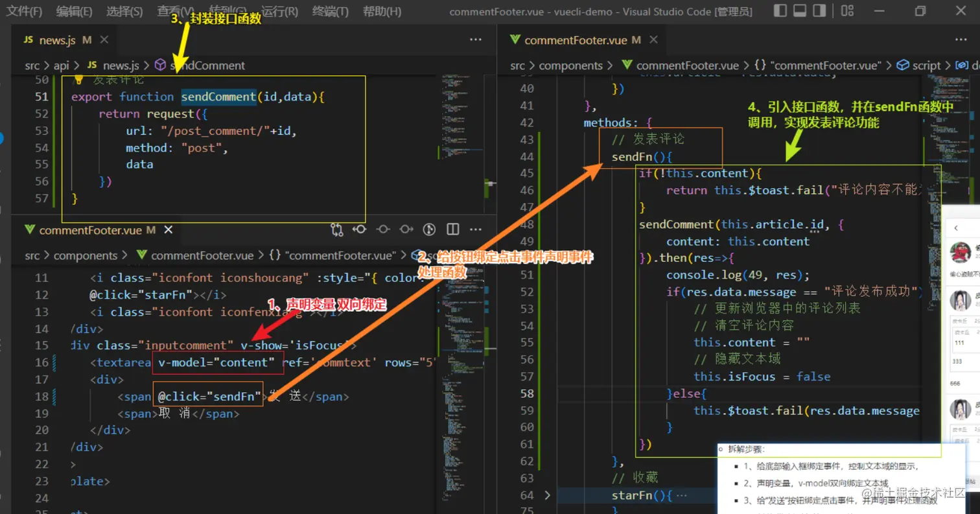Toggle the bottom panel layout icon
980x514 pixels.
(800, 11)
